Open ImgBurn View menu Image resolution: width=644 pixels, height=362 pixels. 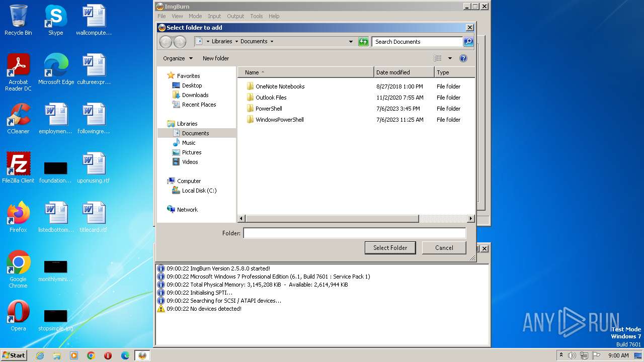point(177,16)
